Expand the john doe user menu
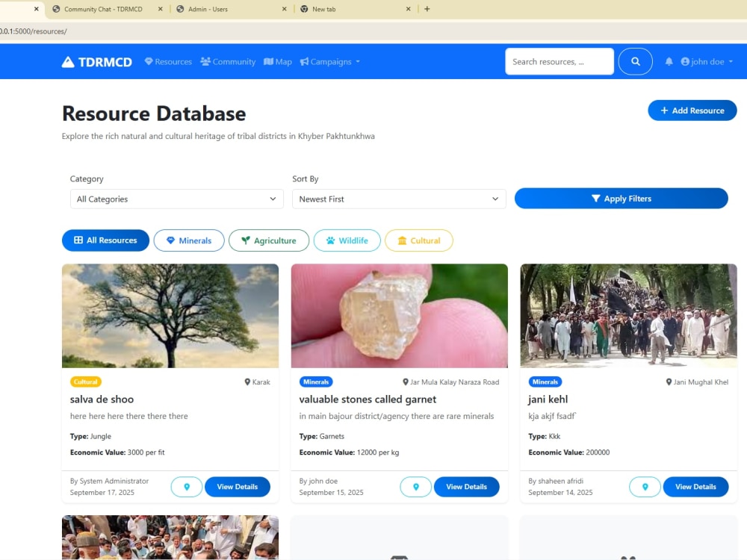The image size is (747, 560). click(x=707, y=61)
